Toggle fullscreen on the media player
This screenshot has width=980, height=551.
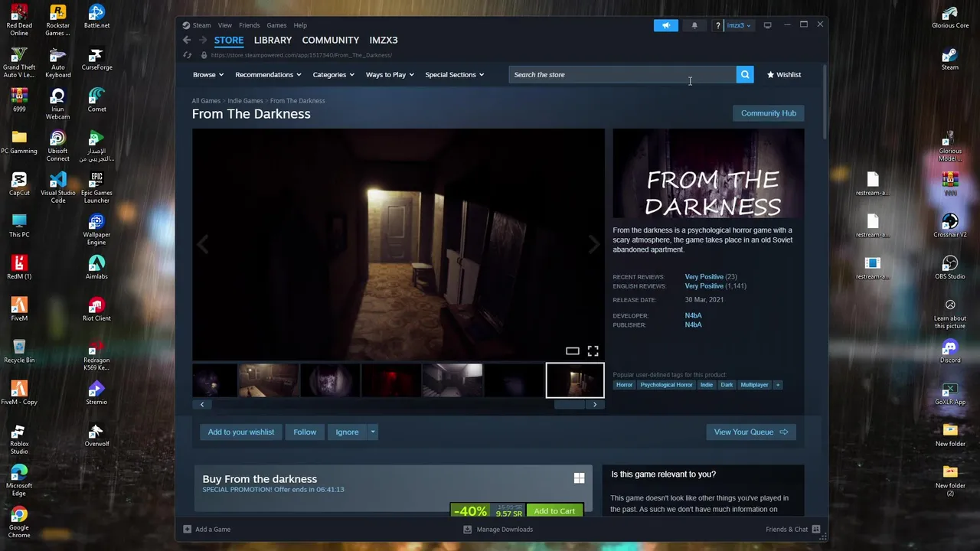[x=593, y=350]
